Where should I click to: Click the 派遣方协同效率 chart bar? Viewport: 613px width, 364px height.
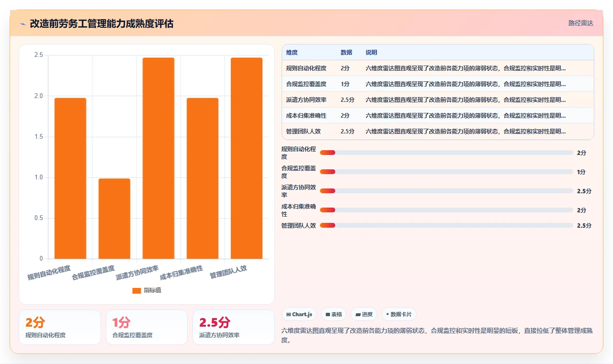coord(159,158)
